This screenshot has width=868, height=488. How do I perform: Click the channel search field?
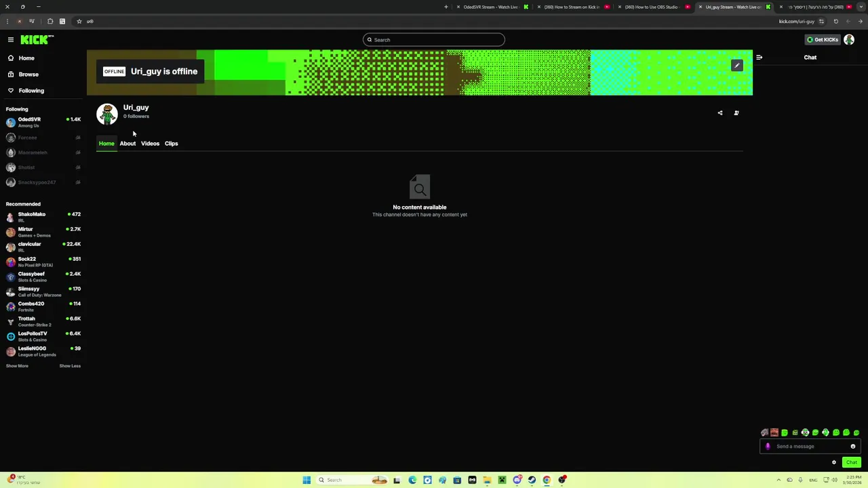(434, 39)
